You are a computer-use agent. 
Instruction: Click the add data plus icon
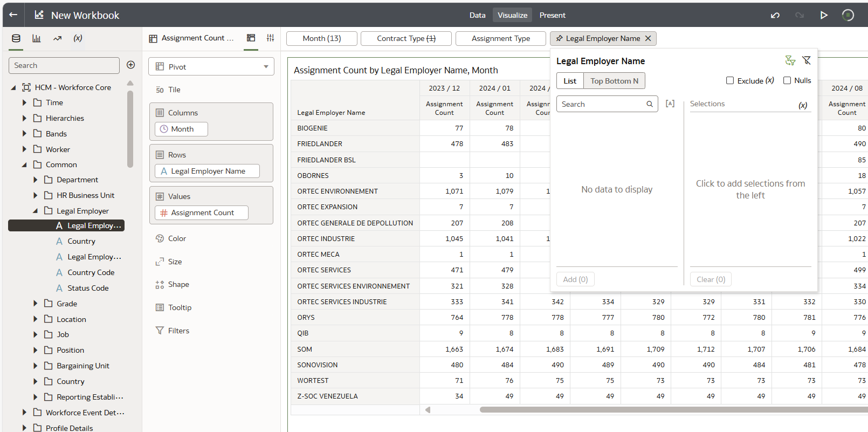point(130,65)
